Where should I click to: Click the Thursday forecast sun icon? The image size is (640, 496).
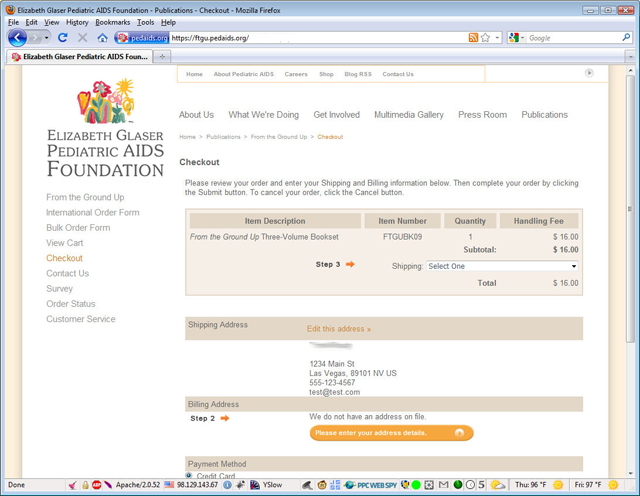[x=558, y=485]
